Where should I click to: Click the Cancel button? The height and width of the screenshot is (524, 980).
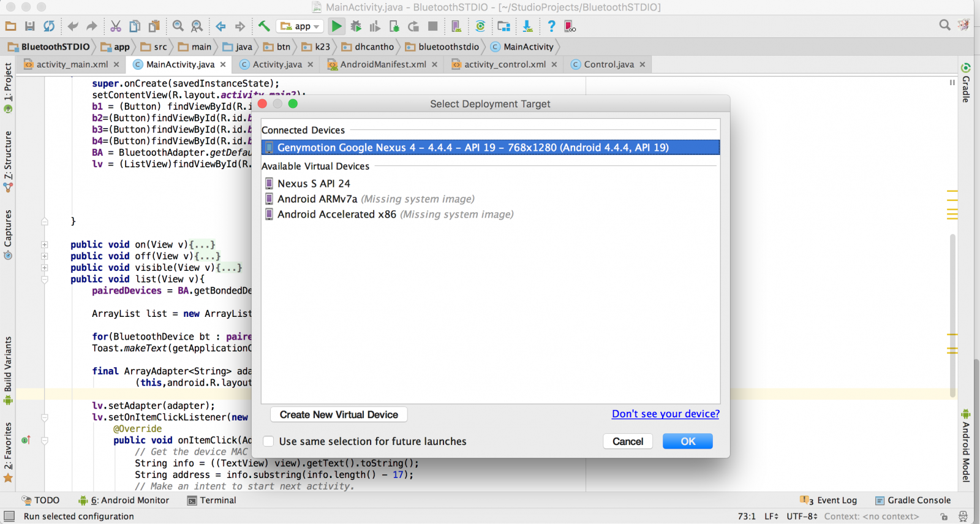coord(628,441)
